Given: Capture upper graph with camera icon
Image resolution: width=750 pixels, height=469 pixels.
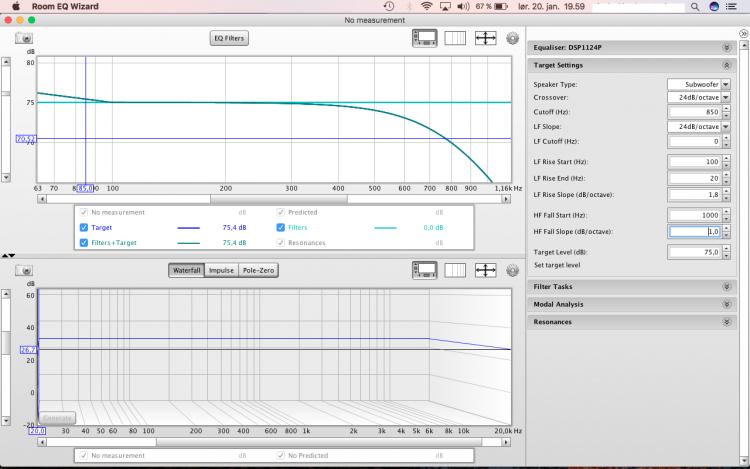Looking at the screenshot, I should point(23,38).
